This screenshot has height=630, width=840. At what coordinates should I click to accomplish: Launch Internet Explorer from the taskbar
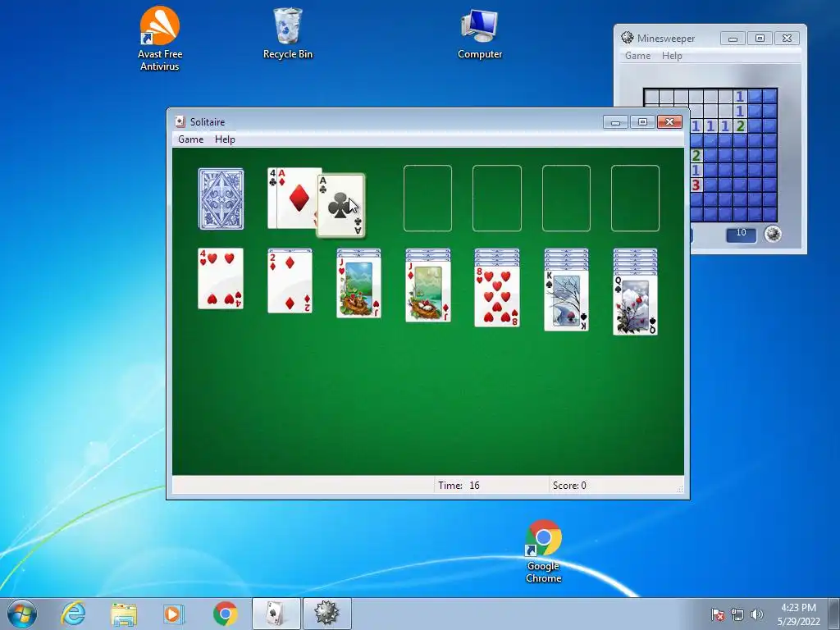point(73,614)
